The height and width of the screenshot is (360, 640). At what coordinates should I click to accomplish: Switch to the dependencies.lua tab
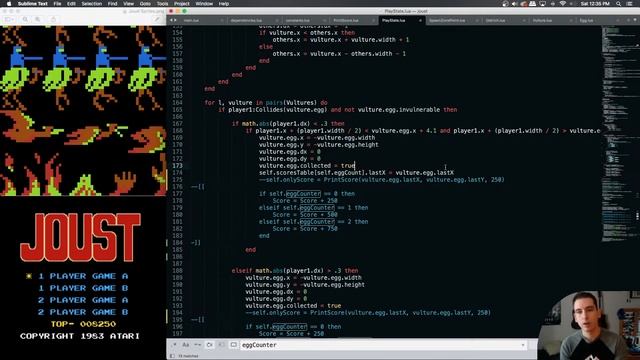(246, 20)
